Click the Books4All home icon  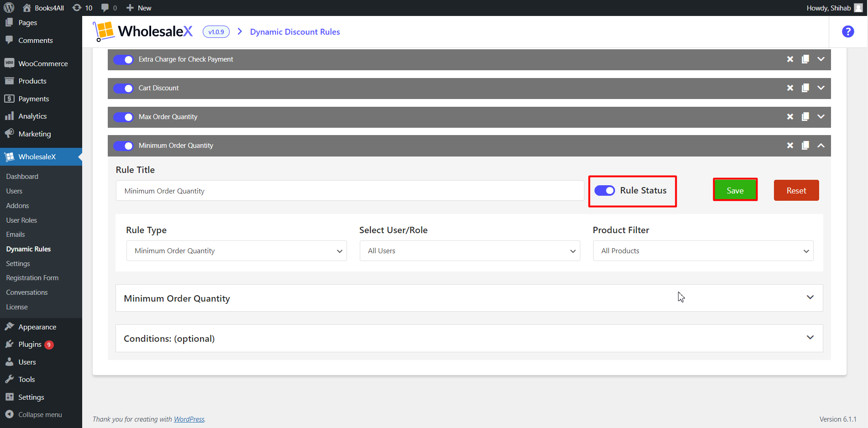(27, 8)
